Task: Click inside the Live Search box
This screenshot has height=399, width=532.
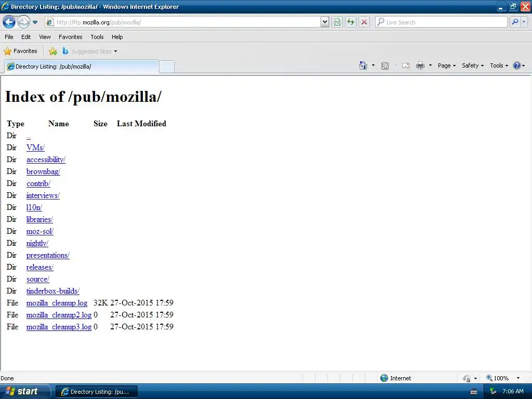Action: tap(441, 22)
